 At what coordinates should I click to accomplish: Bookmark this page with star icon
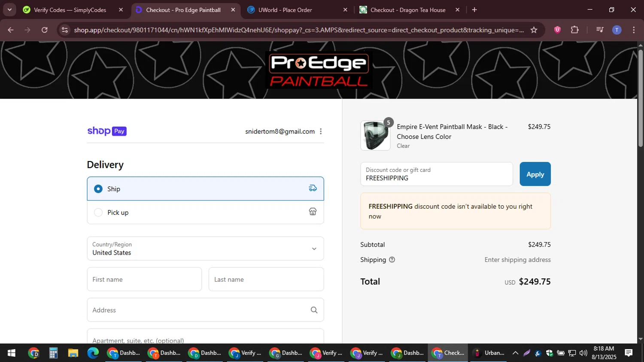[534, 30]
